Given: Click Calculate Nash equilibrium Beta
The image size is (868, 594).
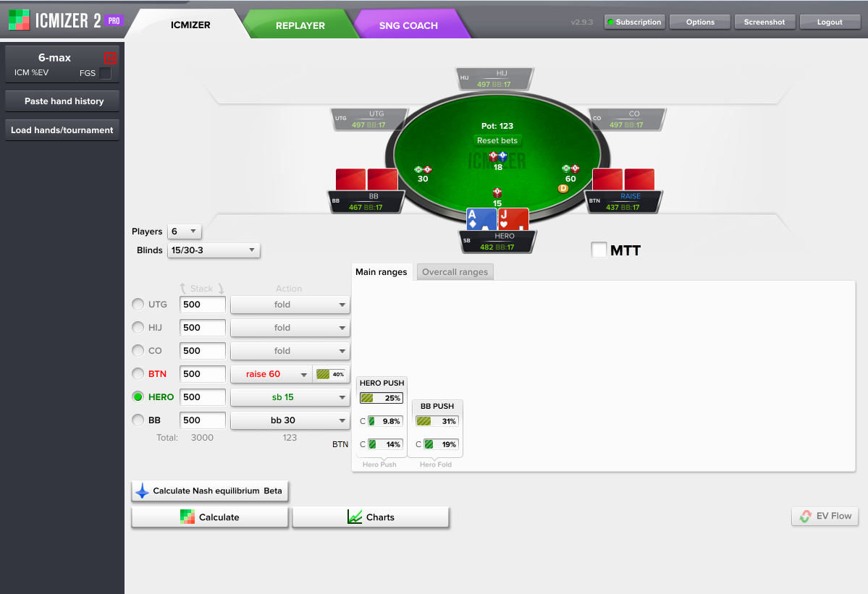Looking at the screenshot, I should click(x=210, y=491).
